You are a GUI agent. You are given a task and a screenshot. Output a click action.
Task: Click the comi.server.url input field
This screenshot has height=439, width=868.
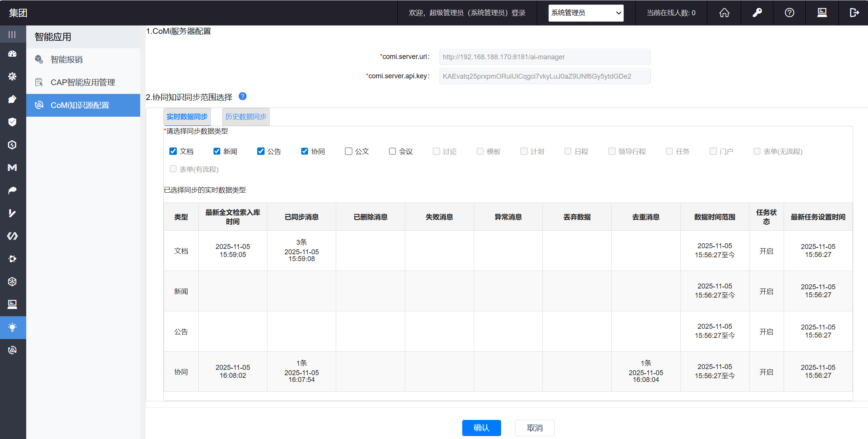pos(545,57)
